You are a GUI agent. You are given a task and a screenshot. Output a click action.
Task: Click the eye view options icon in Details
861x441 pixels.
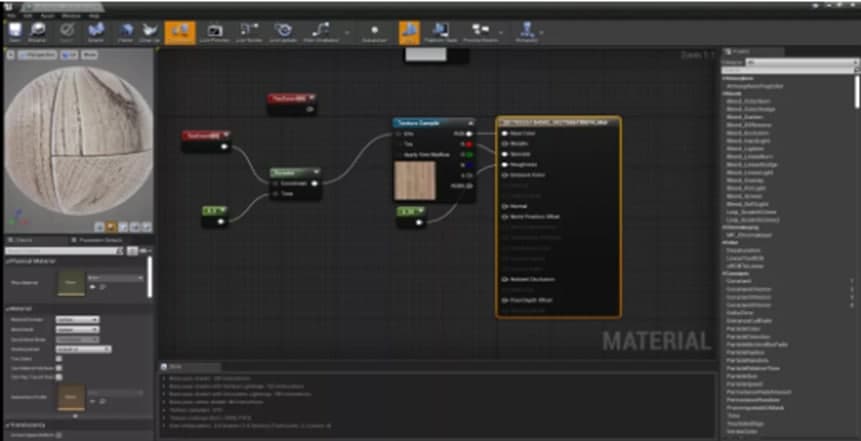tap(145, 251)
